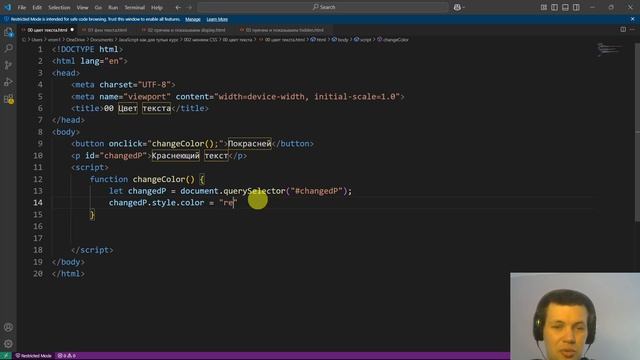Click the VS Code logo icon

coord(7,7)
